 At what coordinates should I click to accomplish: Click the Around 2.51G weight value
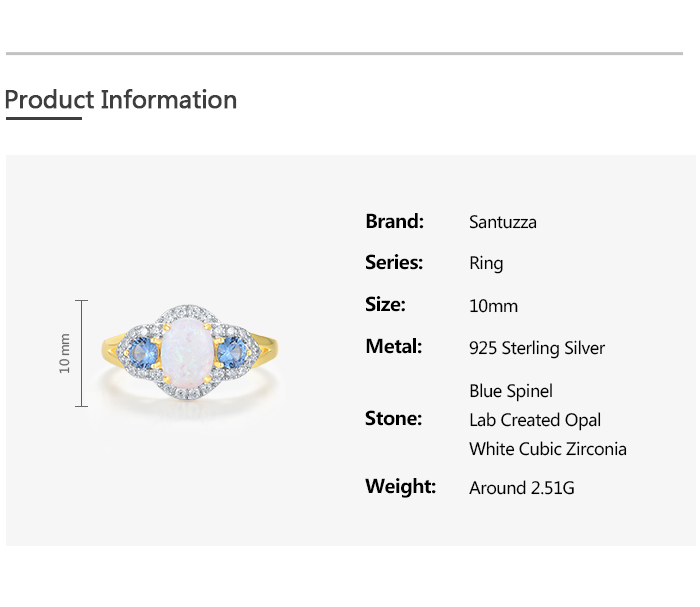(x=522, y=488)
